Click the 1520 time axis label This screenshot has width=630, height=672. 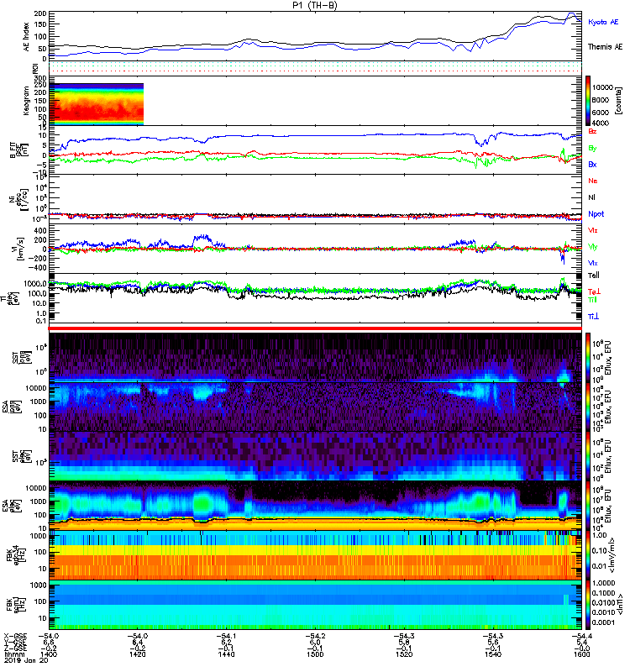(404, 654)
